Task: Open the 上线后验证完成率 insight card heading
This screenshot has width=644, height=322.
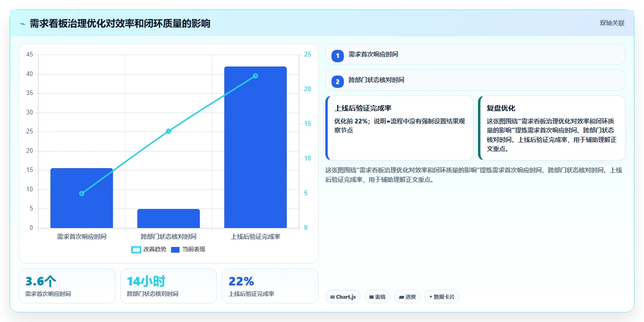Action: [x=363, y=108]
